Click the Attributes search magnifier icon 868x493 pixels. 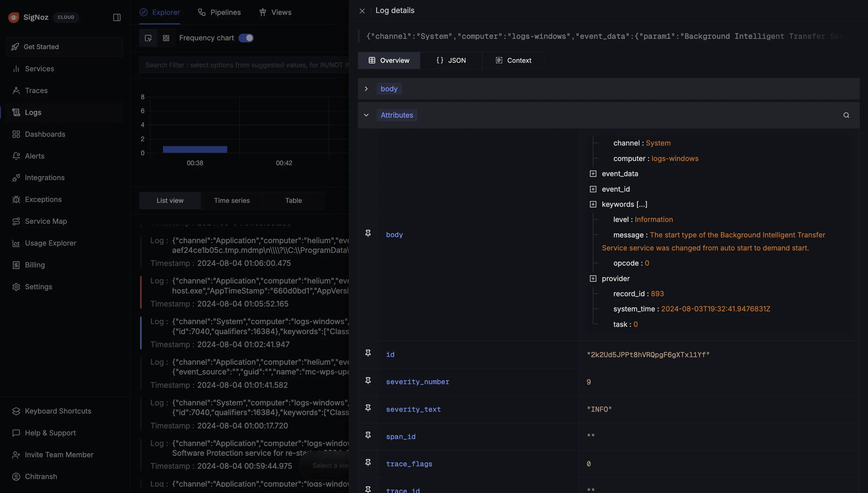[x=846, y=115]
